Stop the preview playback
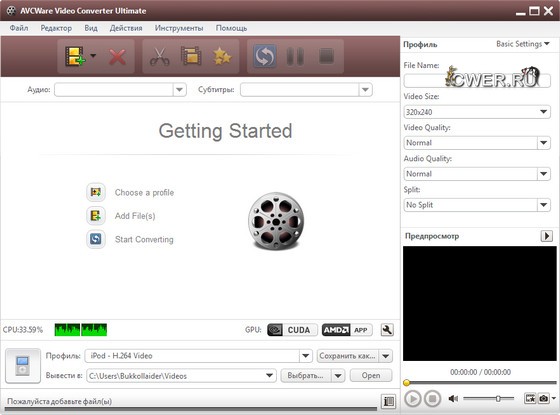 pyautogui.click(x=432, y=398)
